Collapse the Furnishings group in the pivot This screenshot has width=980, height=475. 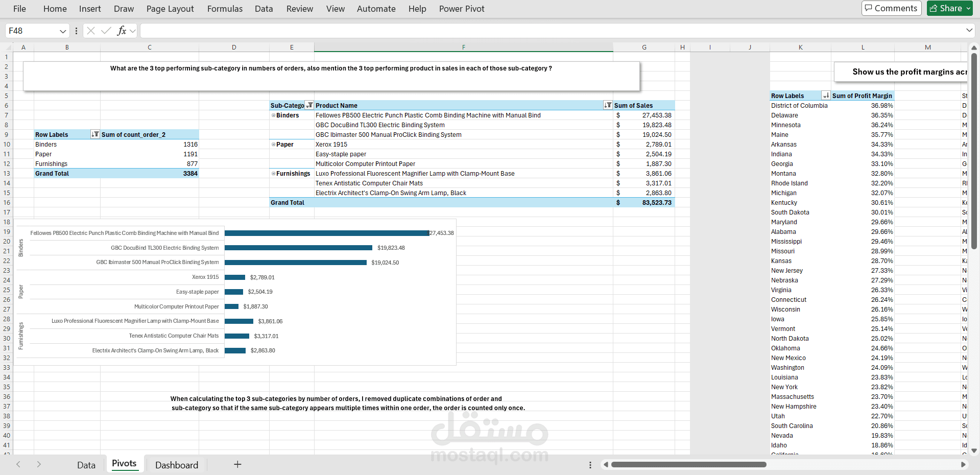click(273, 174)
